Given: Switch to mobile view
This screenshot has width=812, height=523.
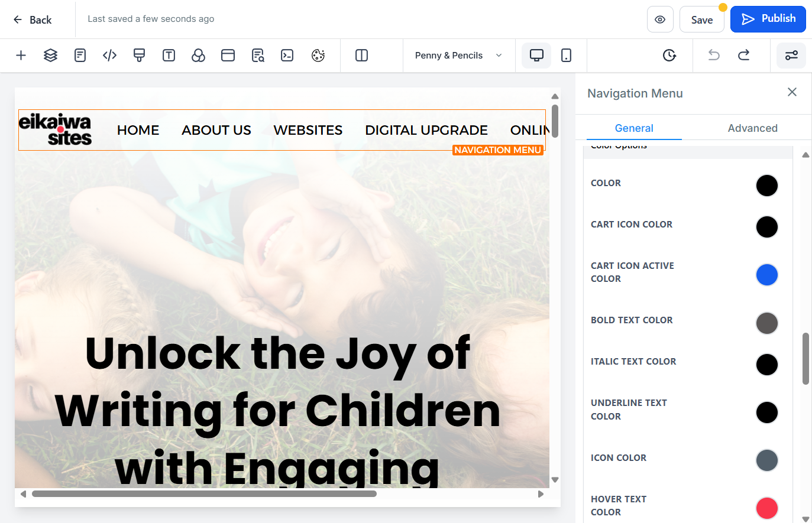Looking at the screenshot, I should point(566,56).
